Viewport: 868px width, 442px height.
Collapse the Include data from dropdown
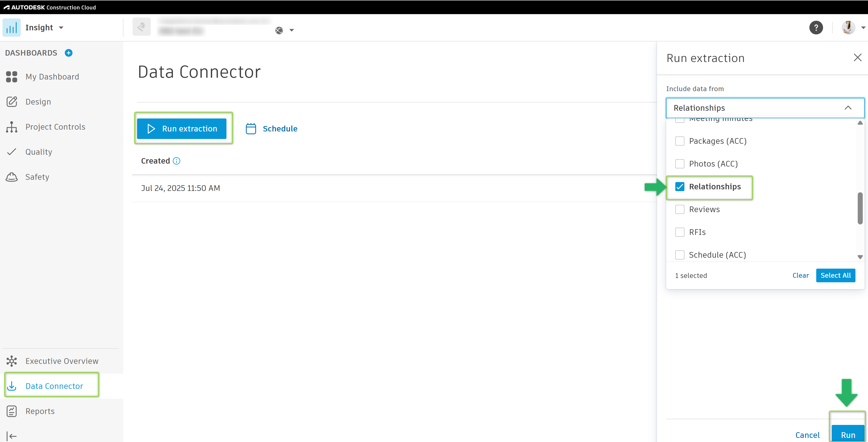coord(848,108)
